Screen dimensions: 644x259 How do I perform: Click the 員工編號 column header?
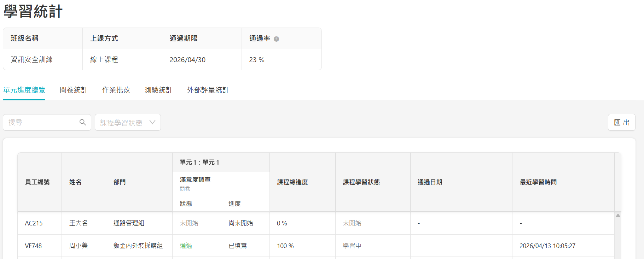tap(37, 182)
